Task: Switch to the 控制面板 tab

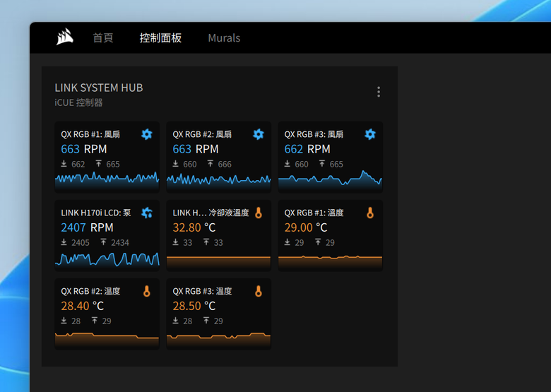Action: click(x=160, y=38)
